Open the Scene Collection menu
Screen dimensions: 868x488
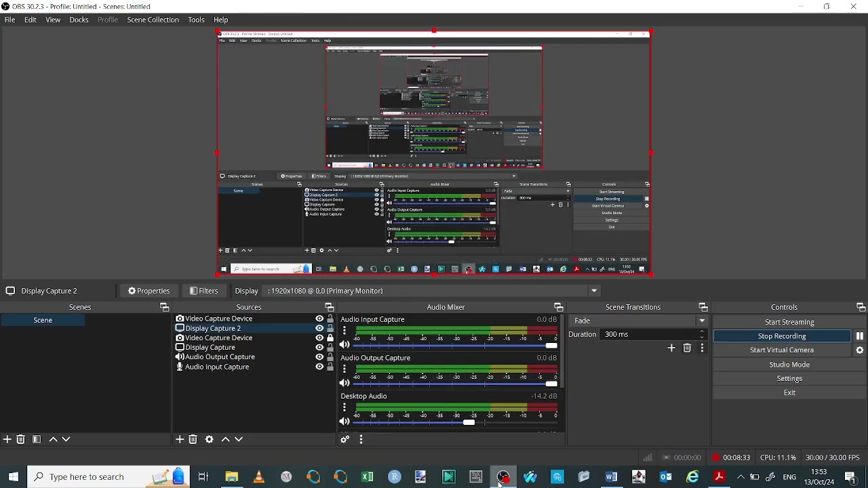point(153,20)
